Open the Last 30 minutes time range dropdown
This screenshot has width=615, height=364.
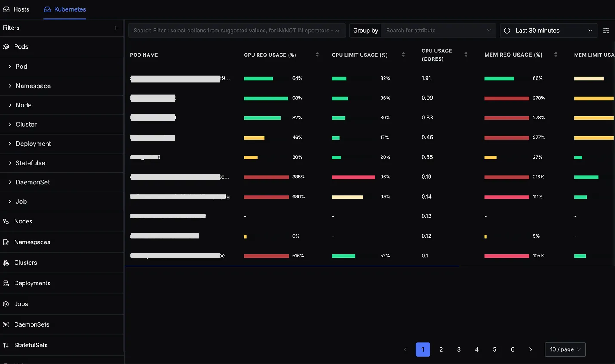[548, 31]
